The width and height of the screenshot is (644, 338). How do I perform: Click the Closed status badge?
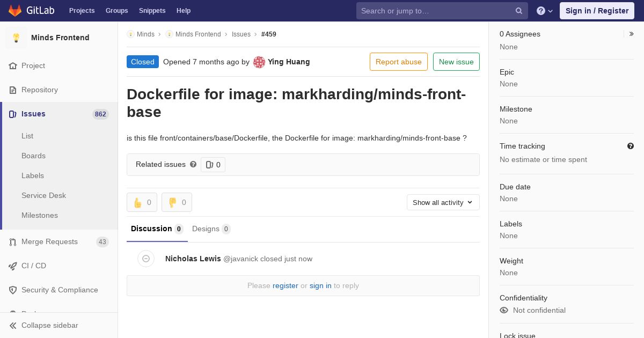143,62
